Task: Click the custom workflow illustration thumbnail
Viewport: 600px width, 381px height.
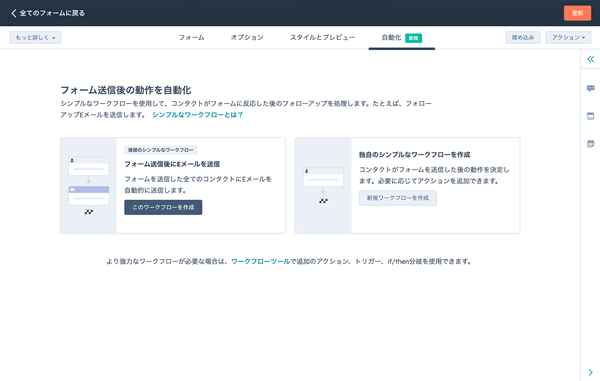Action: 323,186
